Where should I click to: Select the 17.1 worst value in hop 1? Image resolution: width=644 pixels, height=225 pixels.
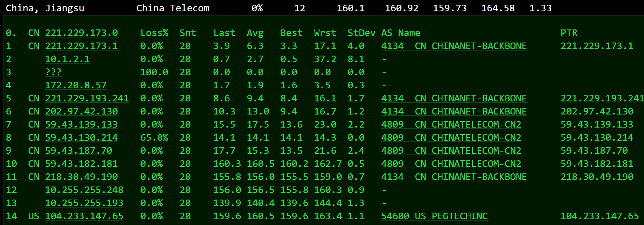coord(325,46)
